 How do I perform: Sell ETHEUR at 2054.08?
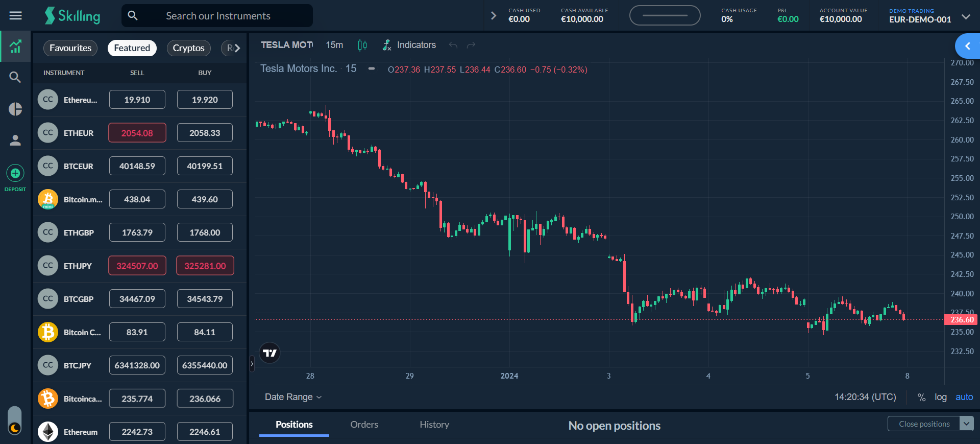[137, 133]
